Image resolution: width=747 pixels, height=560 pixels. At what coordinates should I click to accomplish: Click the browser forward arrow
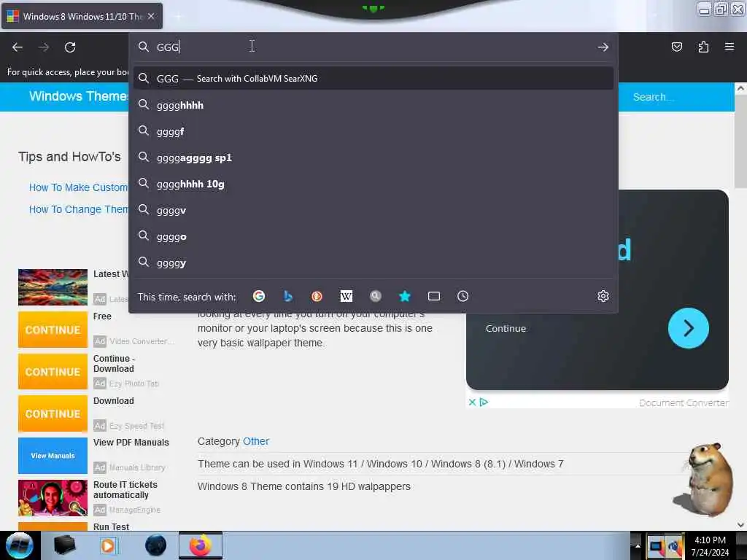(44, 47)
